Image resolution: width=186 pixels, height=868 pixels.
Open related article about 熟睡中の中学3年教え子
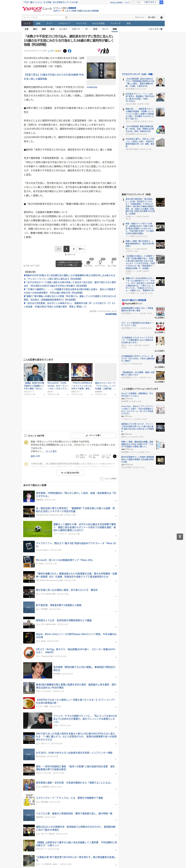pos(70,277)
